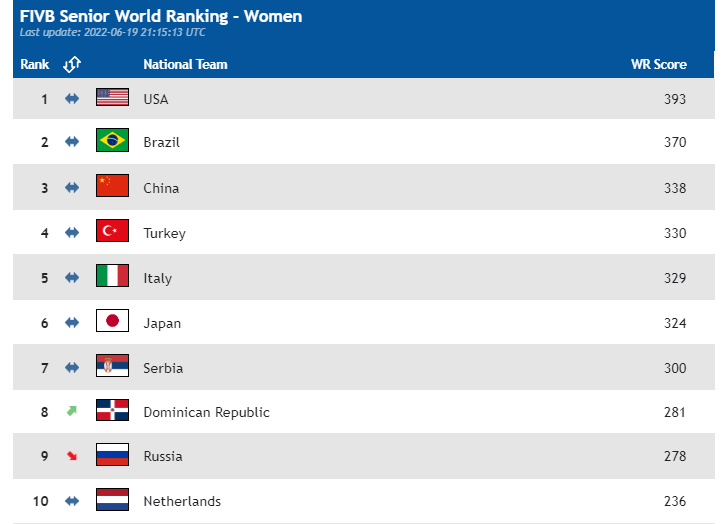Click the Japan flag icon
The height and width of the screenshot is (524, 728).
(112, 322)
